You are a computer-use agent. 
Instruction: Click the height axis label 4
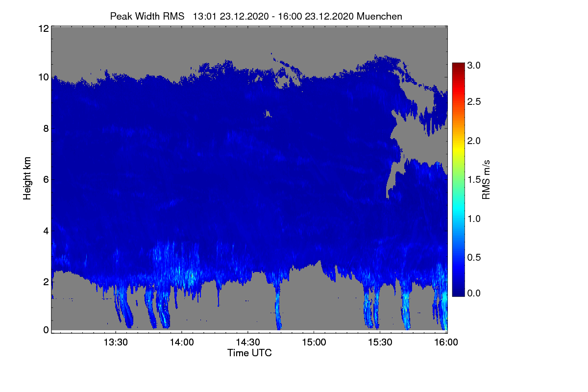coord(46,231)
